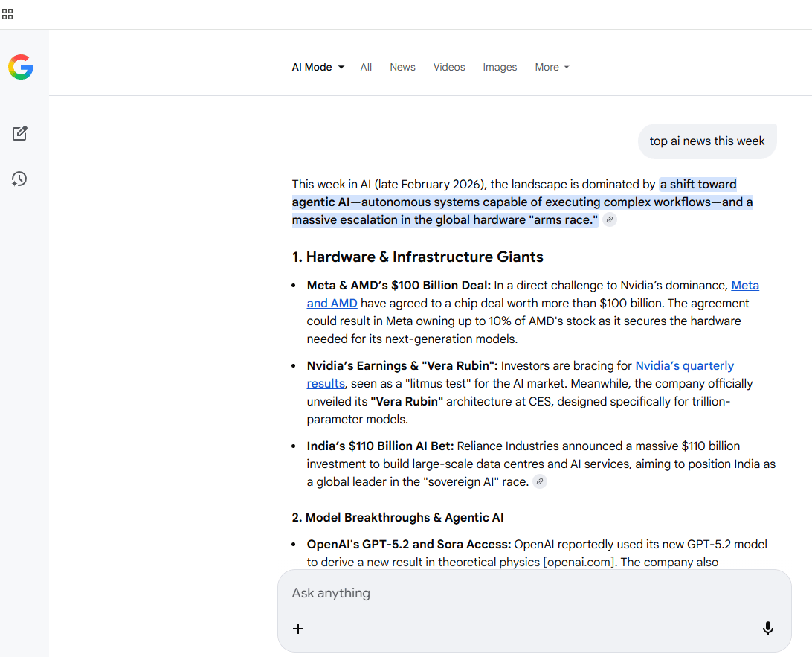Expand the AI Mode dropdown
Screen dimensions: 812x657
tap(318, 67)
